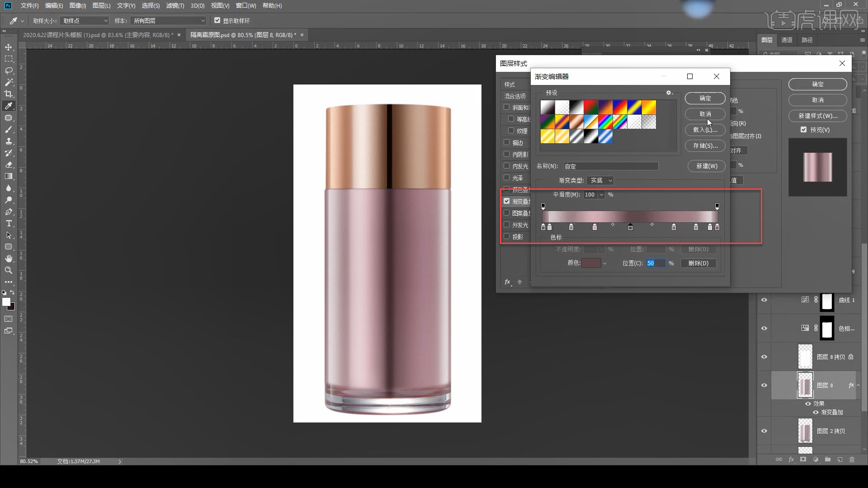Select the Crop tool
This screenshot has height=488, width=868.
(8, 94)
